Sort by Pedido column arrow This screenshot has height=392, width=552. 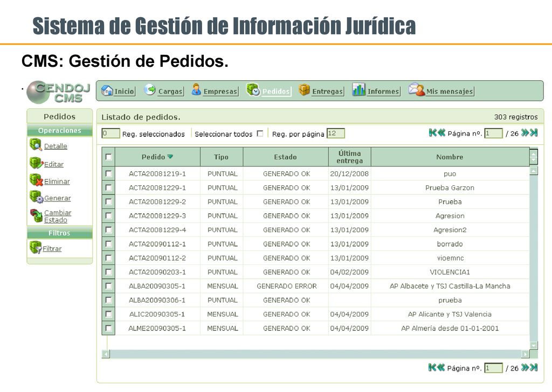(x=170, y=157)
